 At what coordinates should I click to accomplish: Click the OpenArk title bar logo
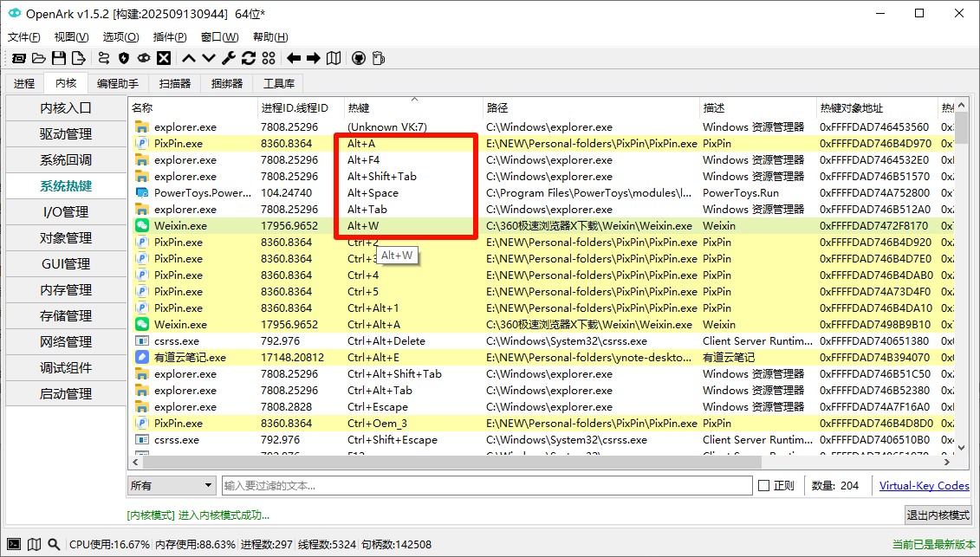click(x=15, y=13)
